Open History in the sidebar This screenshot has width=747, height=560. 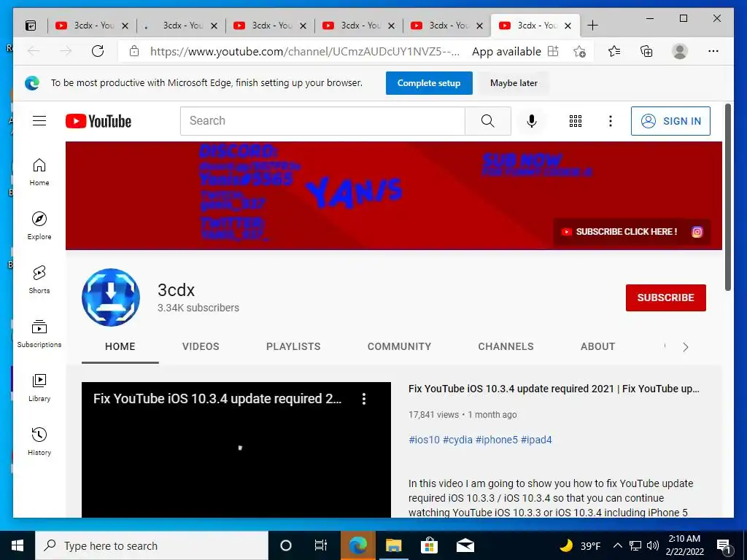click(x=39, y=441)
